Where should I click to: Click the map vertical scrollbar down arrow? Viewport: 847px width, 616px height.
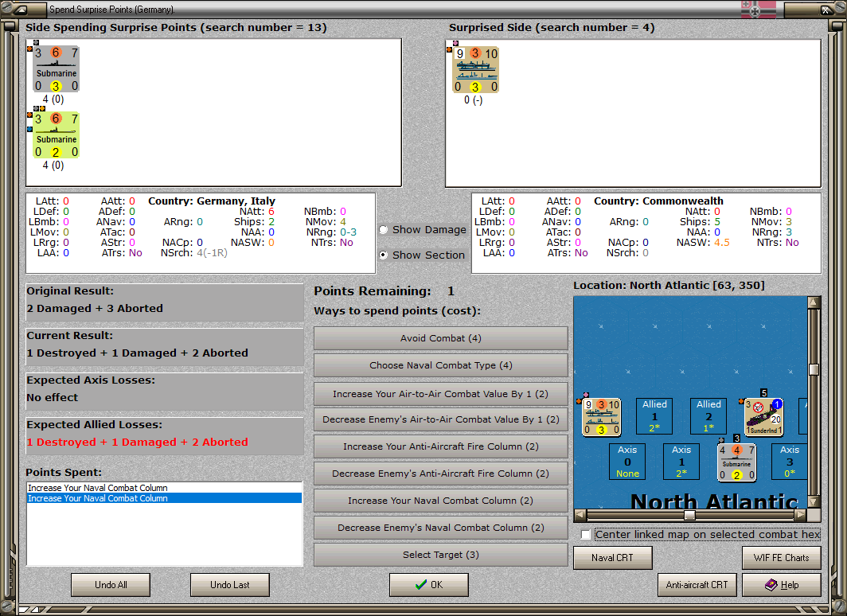tap(814, 501)
